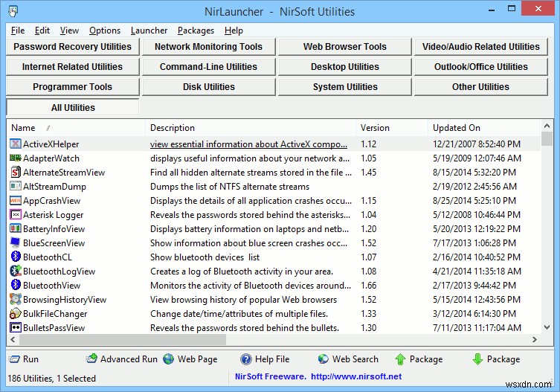Screen dimensions: 560x392
Task: Switch to Programmer Tools group
Action: [72, 87]
